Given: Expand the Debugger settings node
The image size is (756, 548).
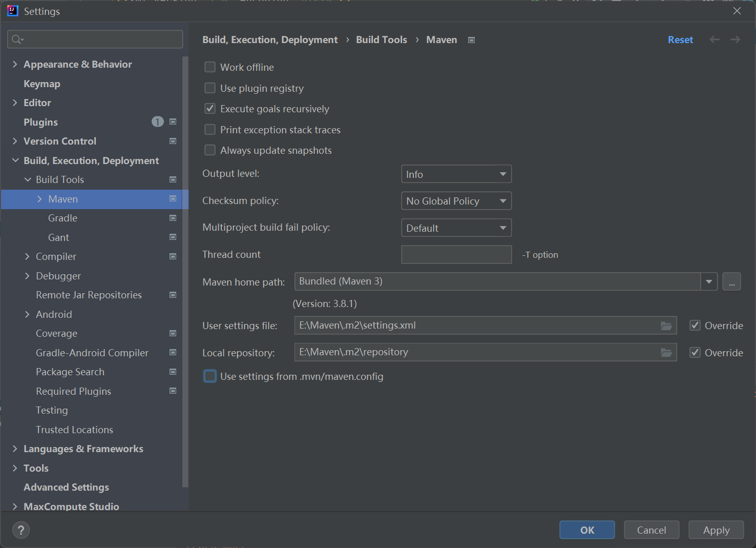Looking at the screenshot, I should [x=28, y=276].
